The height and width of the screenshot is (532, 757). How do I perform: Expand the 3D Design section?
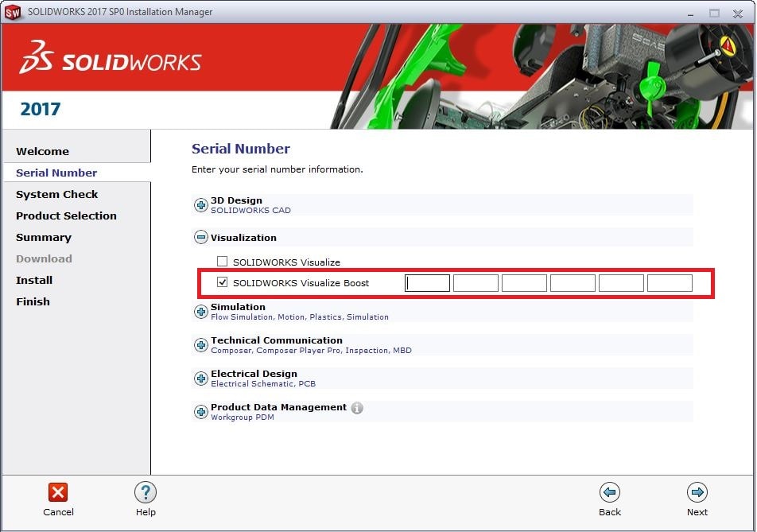click(x=201, y=204)
